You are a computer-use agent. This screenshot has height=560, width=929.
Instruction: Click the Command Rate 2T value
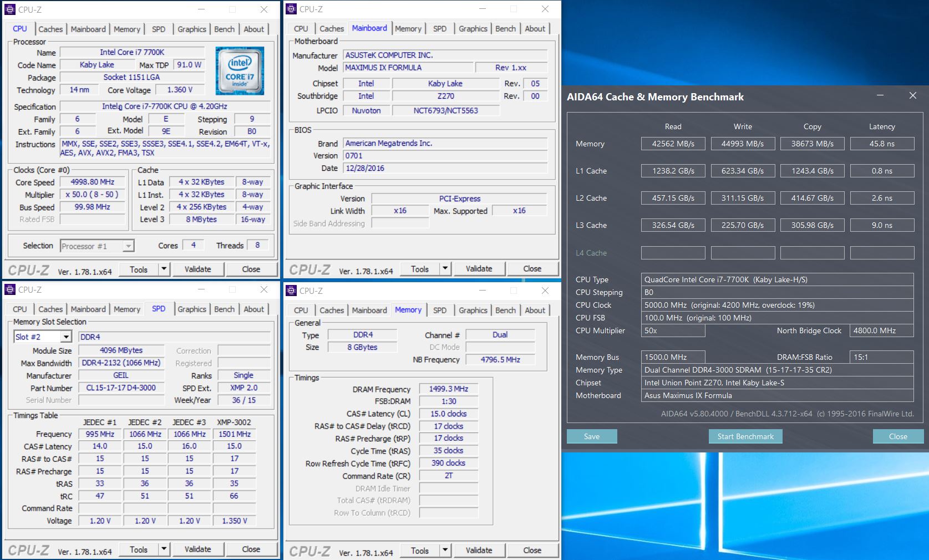(449, 476)
